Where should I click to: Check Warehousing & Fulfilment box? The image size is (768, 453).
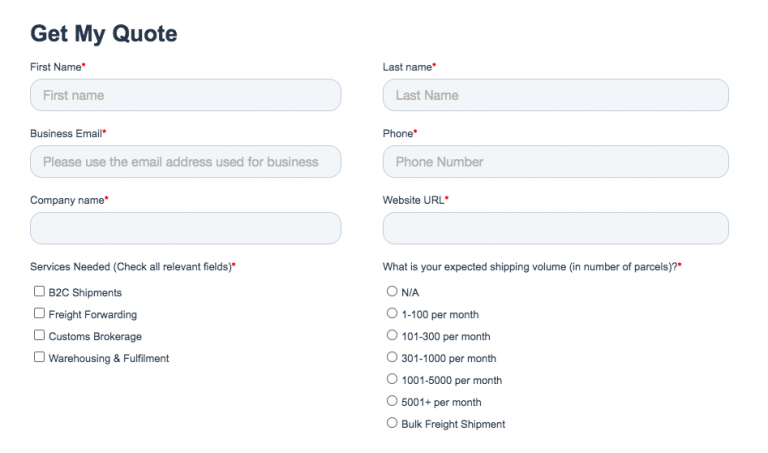click(x=39, y=358)
